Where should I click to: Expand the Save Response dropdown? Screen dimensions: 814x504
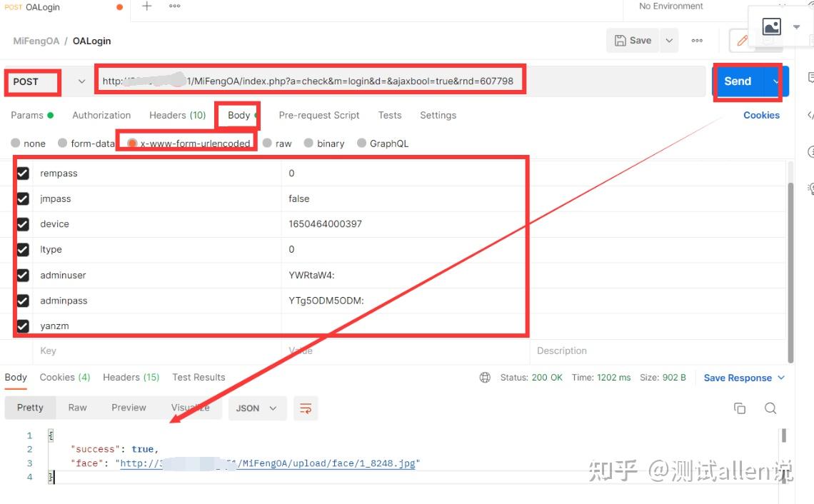pos(780,377)
